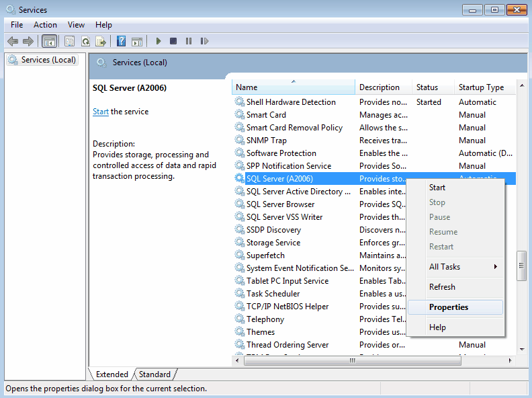Image resolution: width=532 pixels, height=398 pixels.
Task: Click the Stop Service square icon
Action: click(173, 41)
